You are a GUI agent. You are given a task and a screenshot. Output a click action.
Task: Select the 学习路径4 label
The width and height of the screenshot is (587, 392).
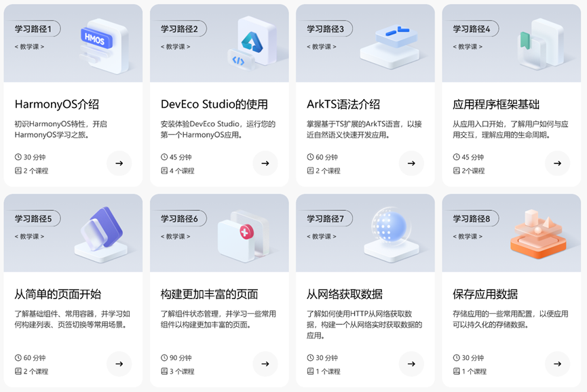tap(472, 28)
